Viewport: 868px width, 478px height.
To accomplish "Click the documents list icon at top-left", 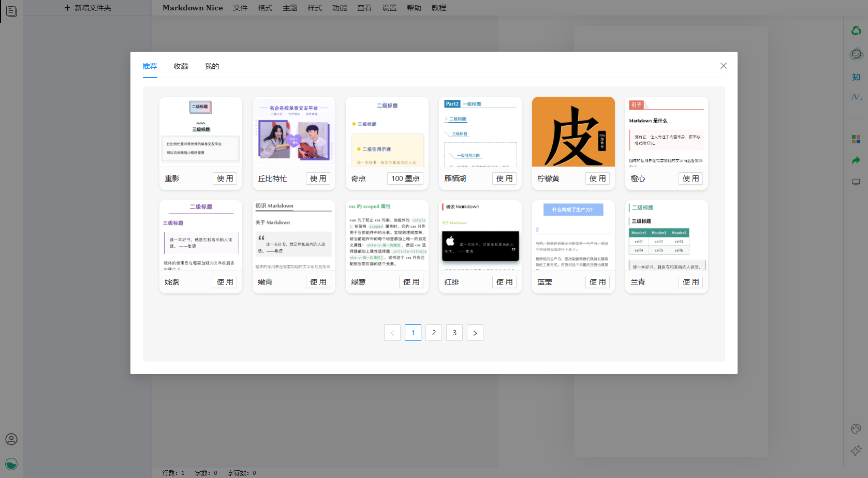I will click(11, 11).
